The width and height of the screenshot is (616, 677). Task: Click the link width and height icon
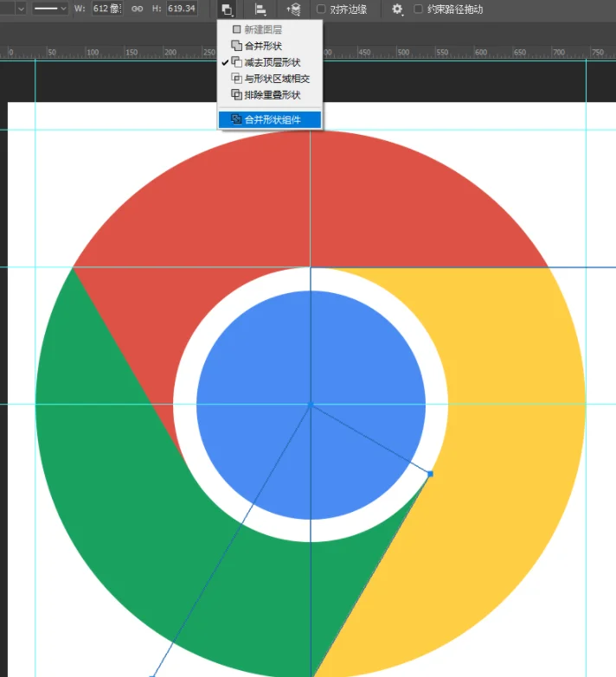point(138,9)
